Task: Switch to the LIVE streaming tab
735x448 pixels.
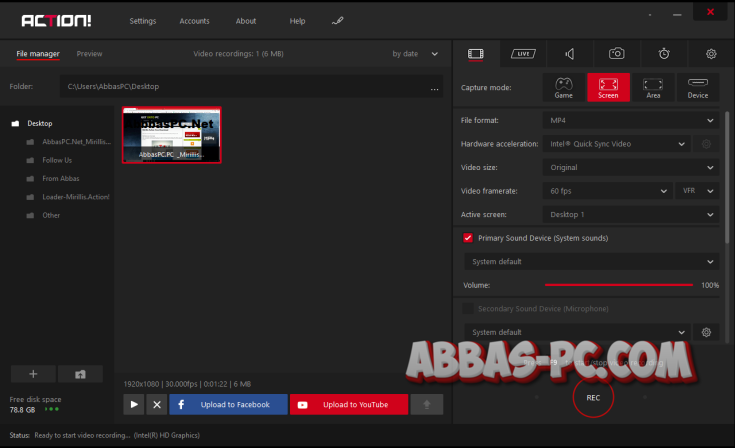Action: 522,53
